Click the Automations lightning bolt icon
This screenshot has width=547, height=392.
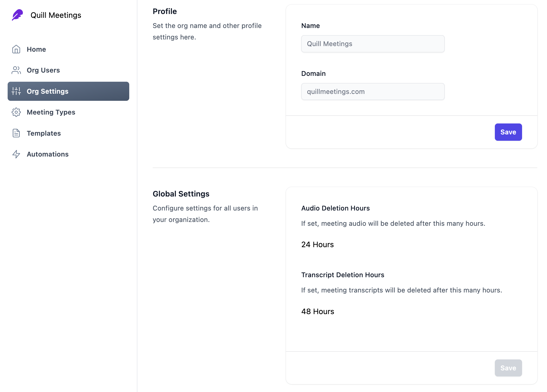point(16,154)
